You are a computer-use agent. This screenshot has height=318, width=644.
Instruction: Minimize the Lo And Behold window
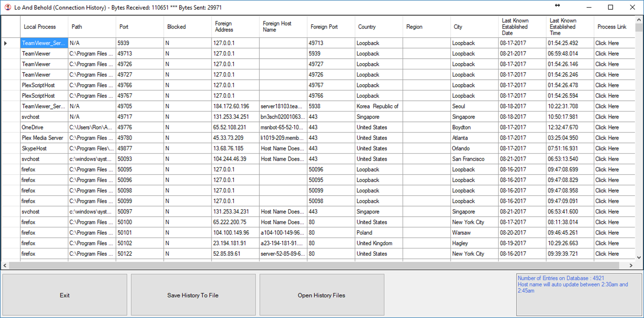(x=589, y=7)
